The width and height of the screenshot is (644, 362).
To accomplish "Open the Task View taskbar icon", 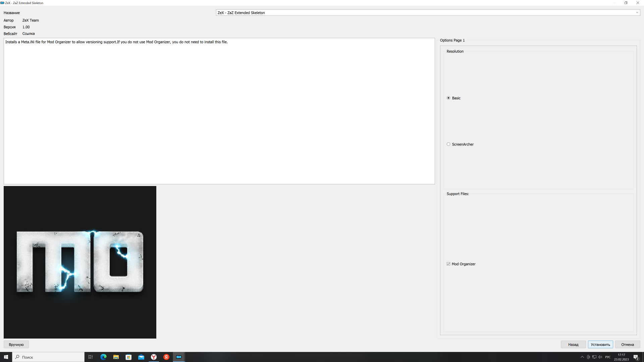I will pos(91,357).
